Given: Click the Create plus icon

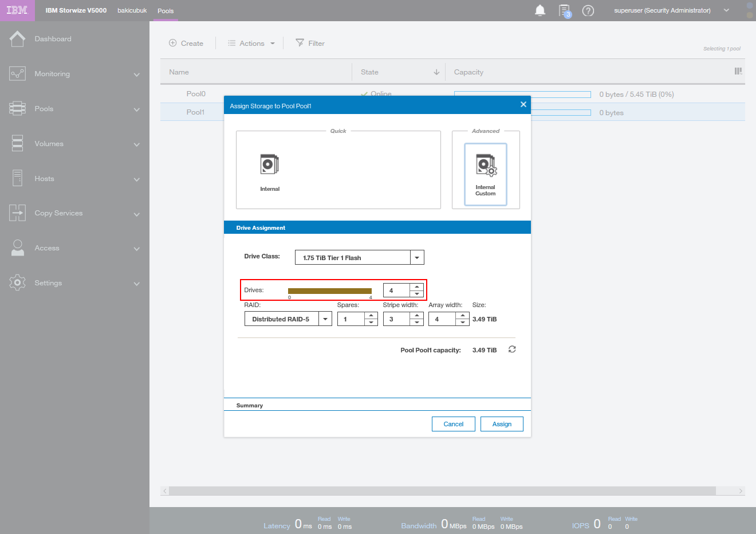Looking at the screenshot, I should 172,43.
